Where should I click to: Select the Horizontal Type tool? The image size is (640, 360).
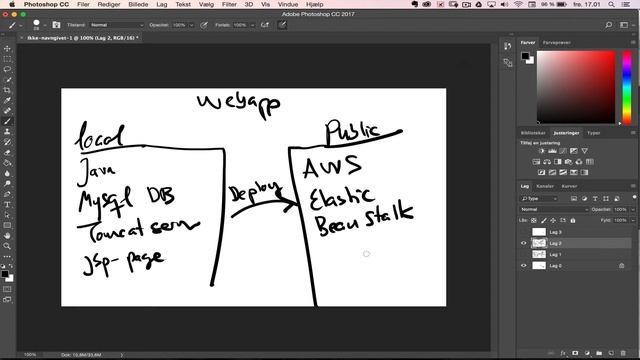pos(7,204)
